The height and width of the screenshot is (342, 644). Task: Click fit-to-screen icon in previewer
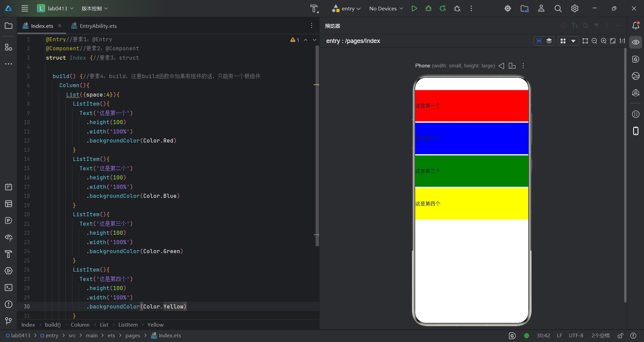click(x=613, y=41)
